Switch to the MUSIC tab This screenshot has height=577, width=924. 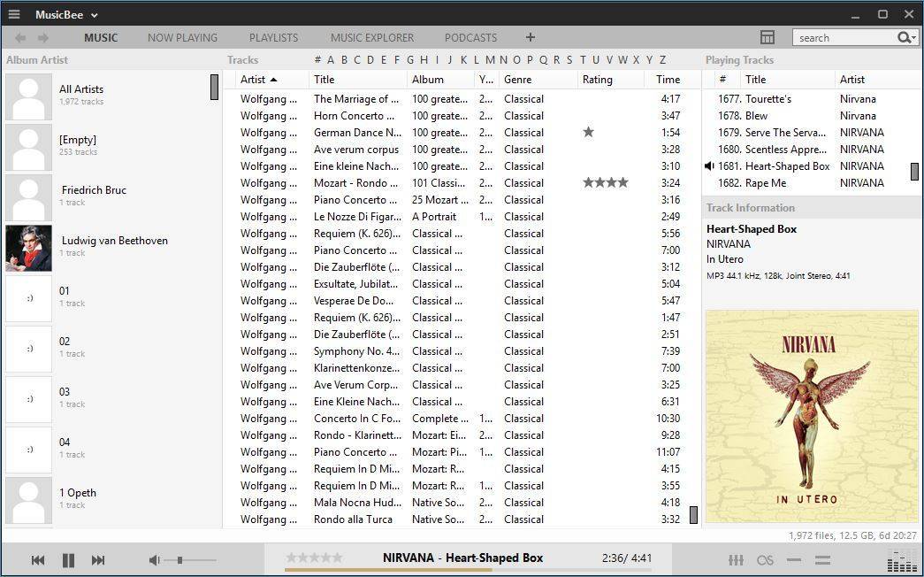101,38
